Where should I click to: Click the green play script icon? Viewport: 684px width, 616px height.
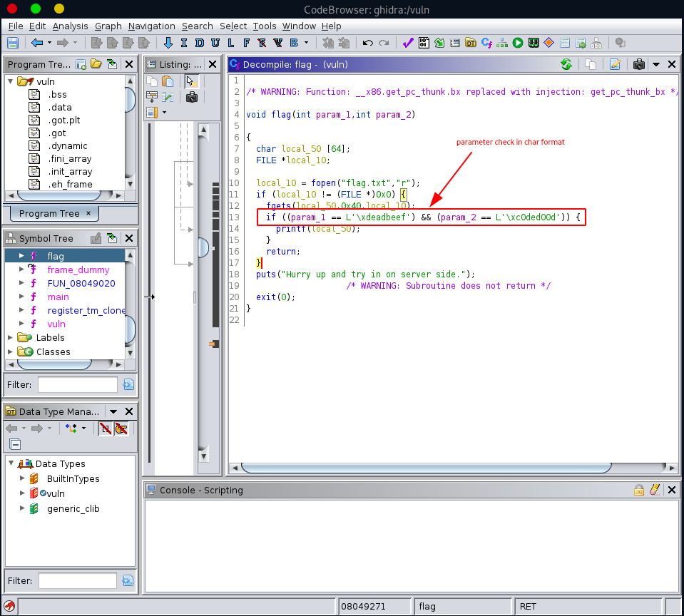tap(517, 43)
